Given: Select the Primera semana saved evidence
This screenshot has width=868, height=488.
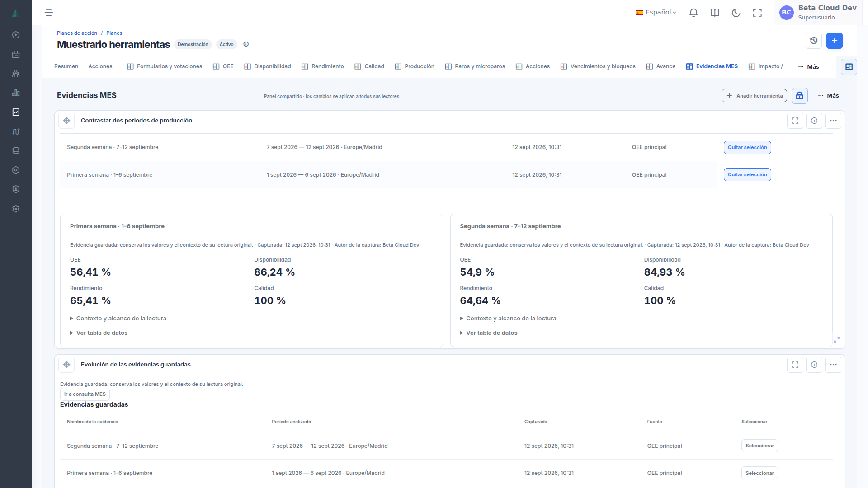Looking at the screenshot, I should [759, 473].
